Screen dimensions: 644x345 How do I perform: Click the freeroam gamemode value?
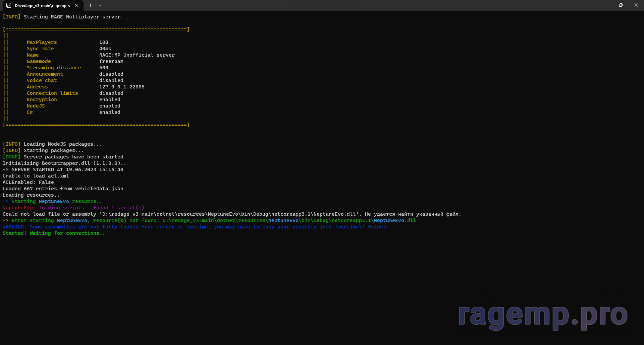[x=111, y=61]
